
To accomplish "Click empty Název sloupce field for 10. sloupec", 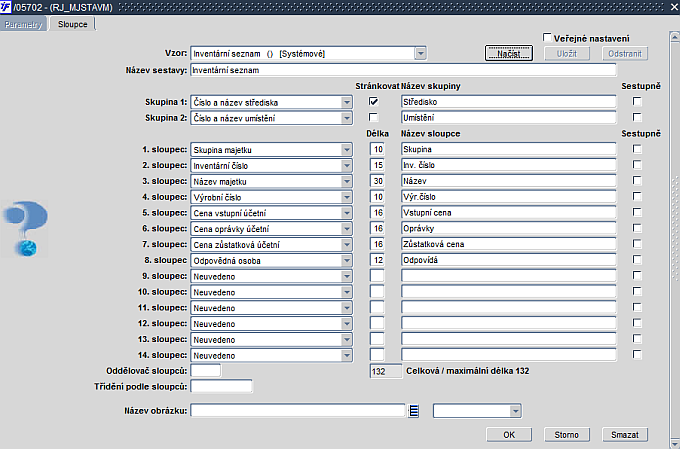I will tap(508, 291).
